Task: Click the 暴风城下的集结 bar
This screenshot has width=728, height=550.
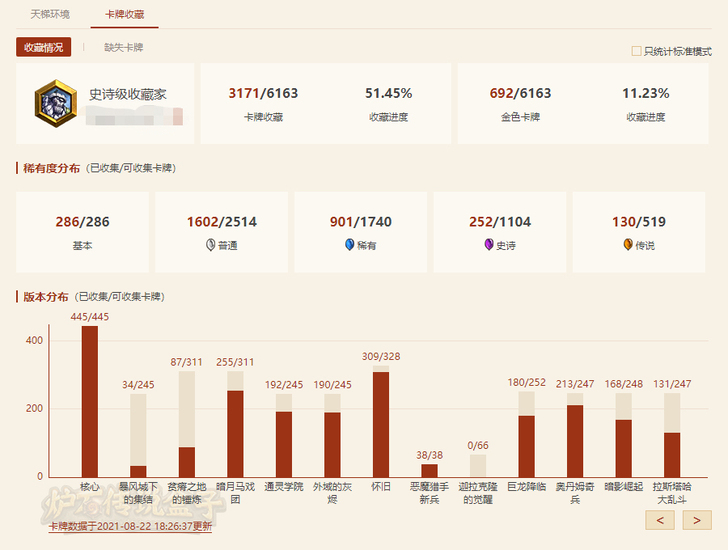Action: coord(138,435)
